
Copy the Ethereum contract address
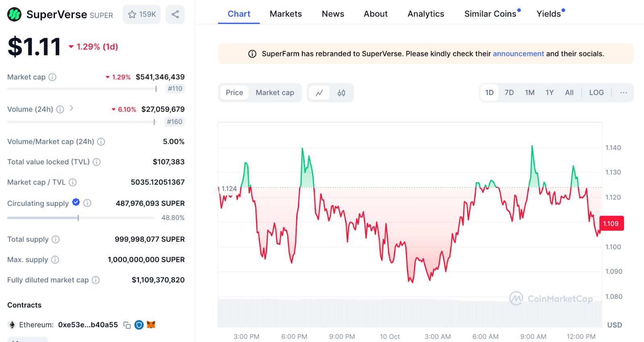127,325
